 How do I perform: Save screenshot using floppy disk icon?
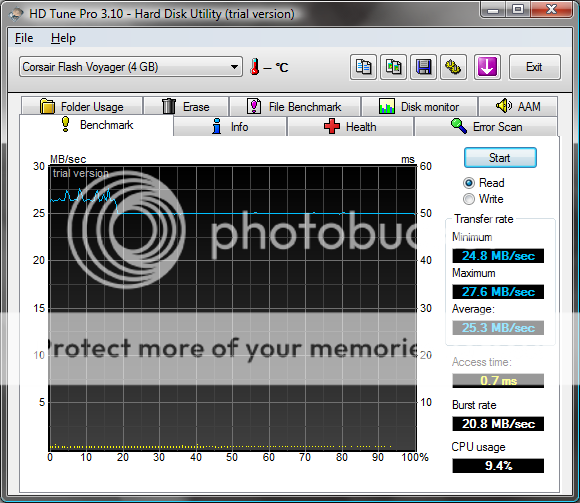click(x=424, y=67)
